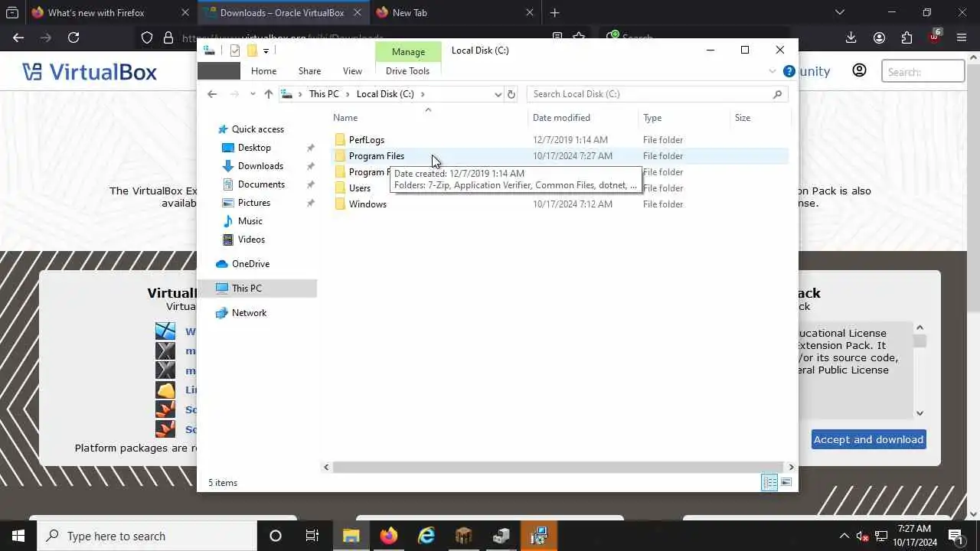
Task: Click right arrow of horizontal scrollbar
Action: tap(791, 467)
